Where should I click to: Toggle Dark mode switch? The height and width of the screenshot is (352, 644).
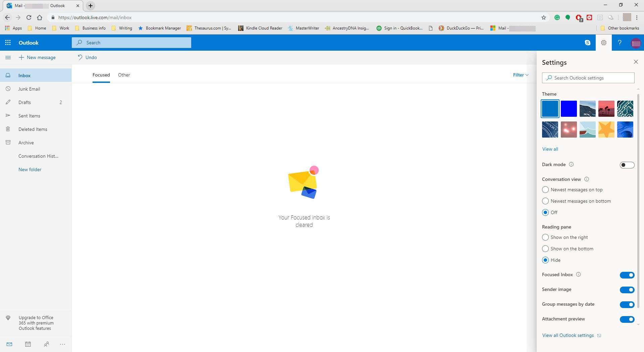click(627, 165)
